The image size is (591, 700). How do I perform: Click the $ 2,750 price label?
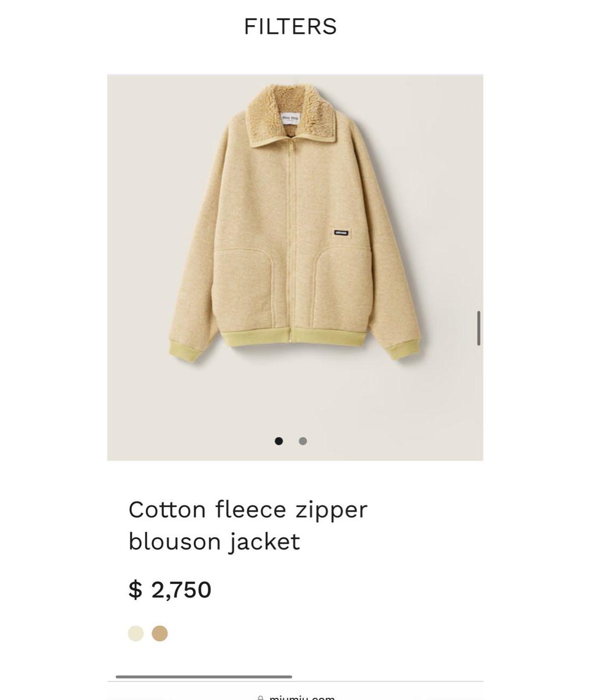click(x=170, y=590)
